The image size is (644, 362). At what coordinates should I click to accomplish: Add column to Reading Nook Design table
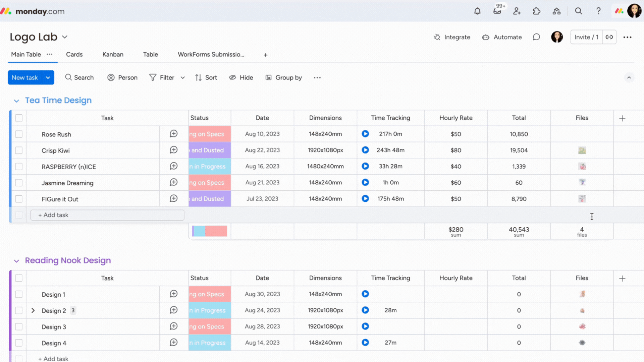click(x=622, y=279)
